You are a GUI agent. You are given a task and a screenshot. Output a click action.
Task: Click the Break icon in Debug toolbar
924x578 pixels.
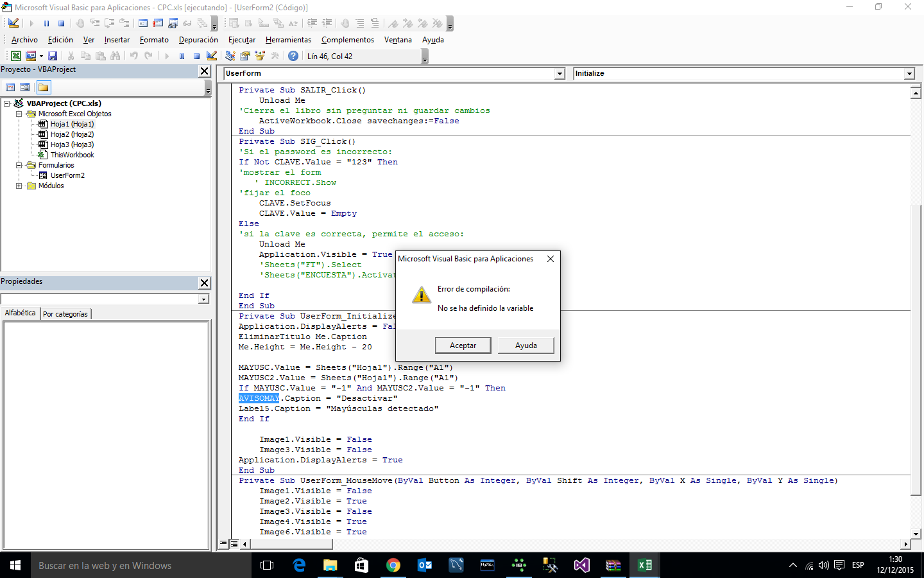(x=46, y=23)
